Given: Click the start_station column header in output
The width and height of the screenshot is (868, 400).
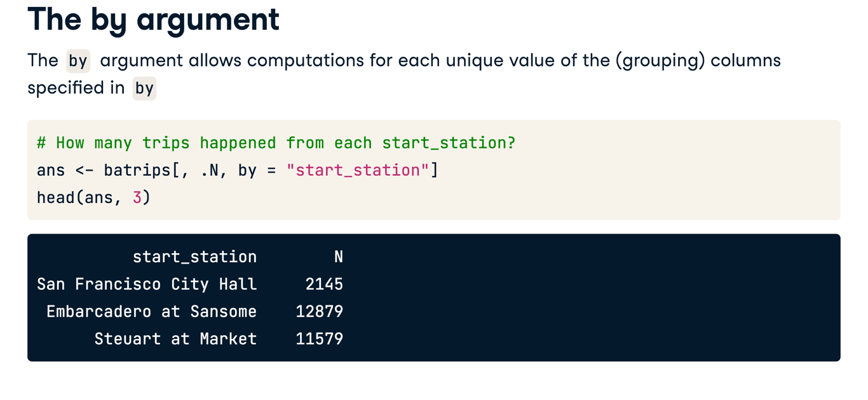Looking at the screenshot, I should click(194, 257).
